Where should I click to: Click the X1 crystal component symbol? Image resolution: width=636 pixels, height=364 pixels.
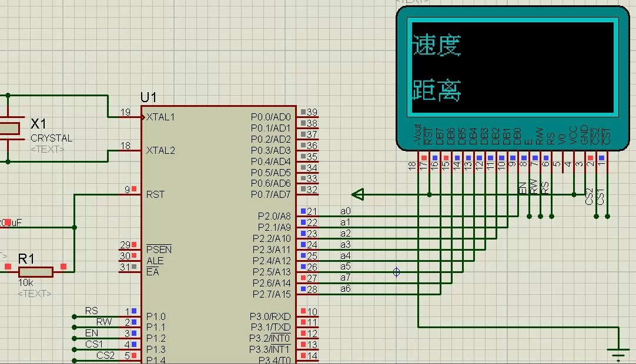pyautogui.click(x=9, y=128)
